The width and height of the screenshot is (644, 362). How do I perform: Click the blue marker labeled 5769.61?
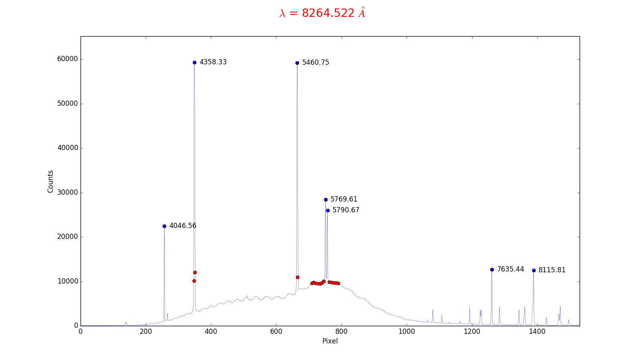(326, 200)
